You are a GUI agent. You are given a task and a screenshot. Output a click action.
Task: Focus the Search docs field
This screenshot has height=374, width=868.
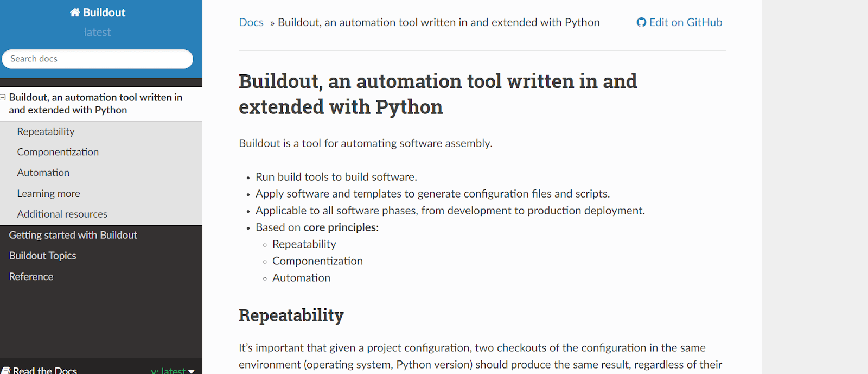pos(98,59)
